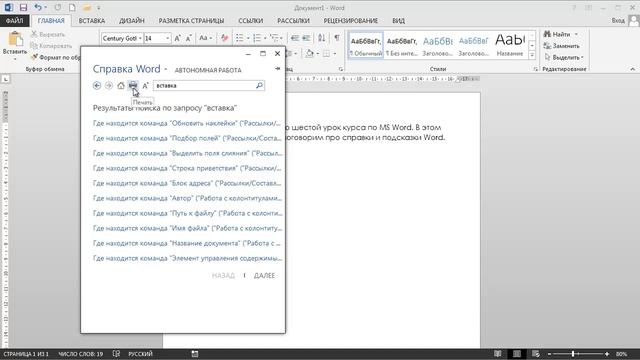Image resolution: width=640 pixels, height=360 pixels.
Task: Open the View tab
Action: point(398,20)
